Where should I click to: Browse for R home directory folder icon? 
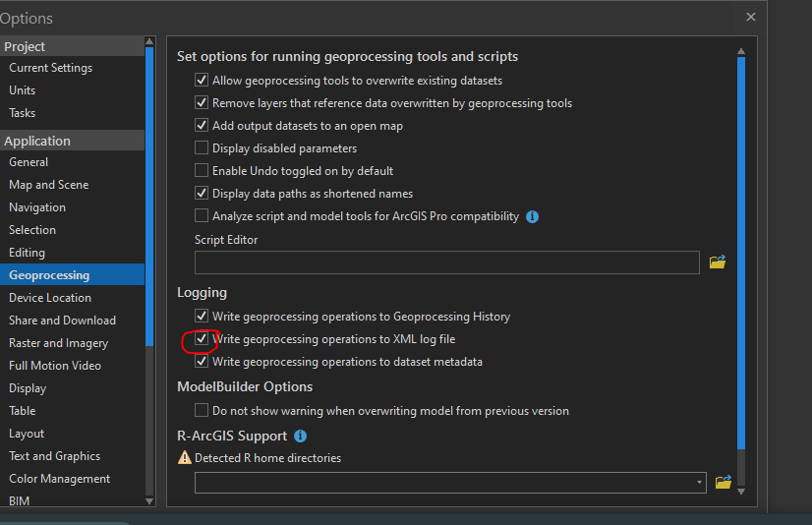point(724,482)
